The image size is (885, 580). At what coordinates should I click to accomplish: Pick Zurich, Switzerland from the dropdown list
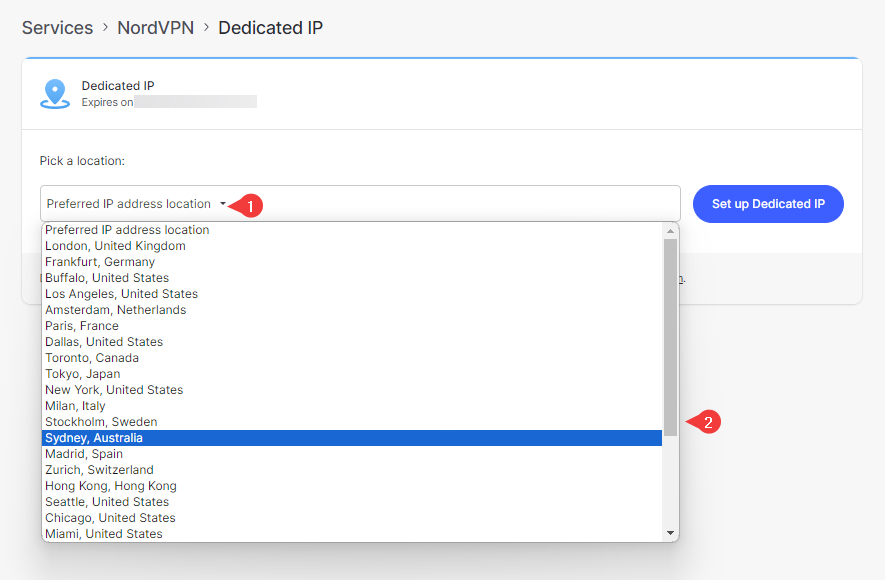99,470
